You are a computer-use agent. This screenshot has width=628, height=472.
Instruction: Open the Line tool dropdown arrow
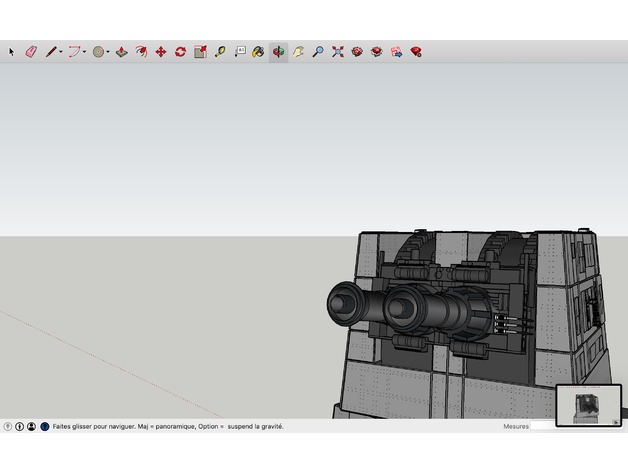point(61,52)
